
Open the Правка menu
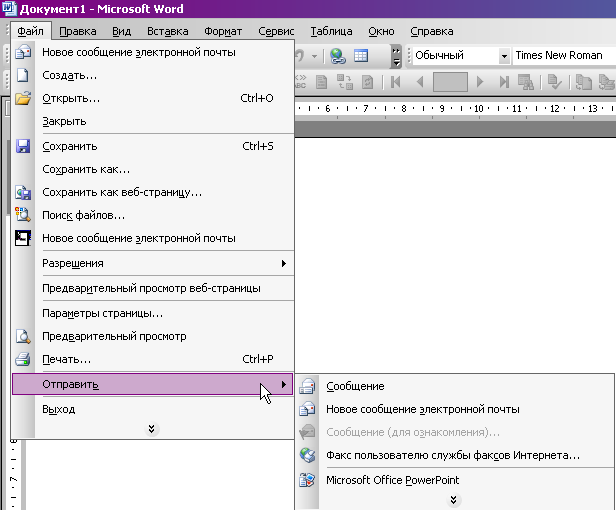[78, 31]
